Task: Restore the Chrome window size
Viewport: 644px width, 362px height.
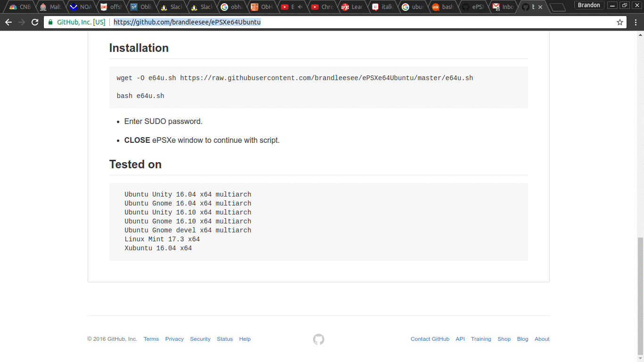Action: 624,5
